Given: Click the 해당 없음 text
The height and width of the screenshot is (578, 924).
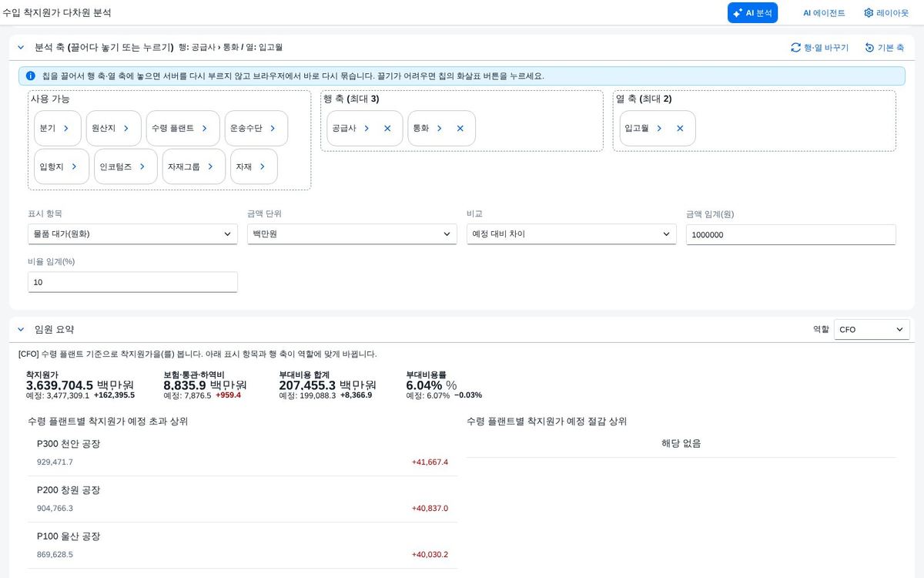Looking at the screenshot, I should click(681, 443).
